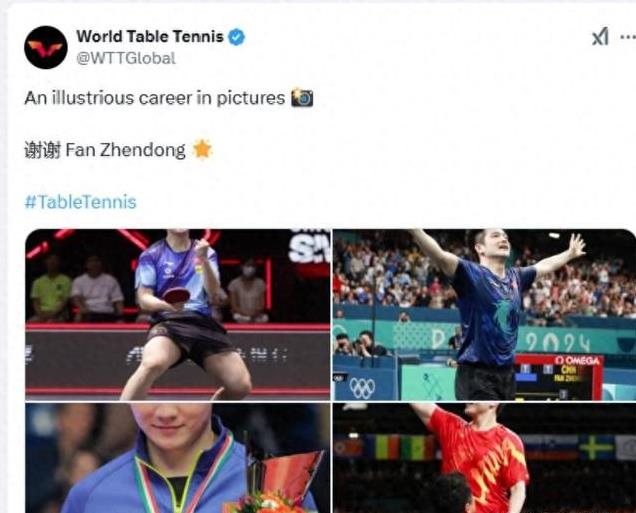Image resolution: width=636 pixels, height=513 pixels.
Task: Click the Olympic rings in Paris photo
Action: pos(362,388)
